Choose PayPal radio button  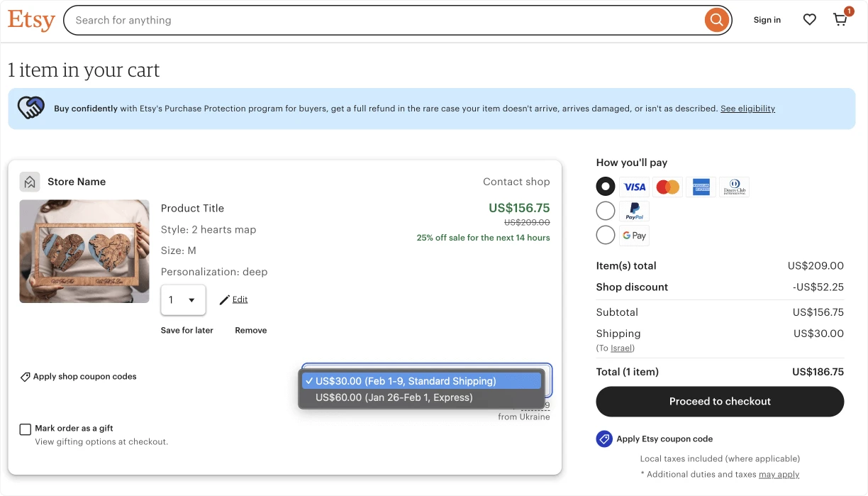tap(606, 211)
